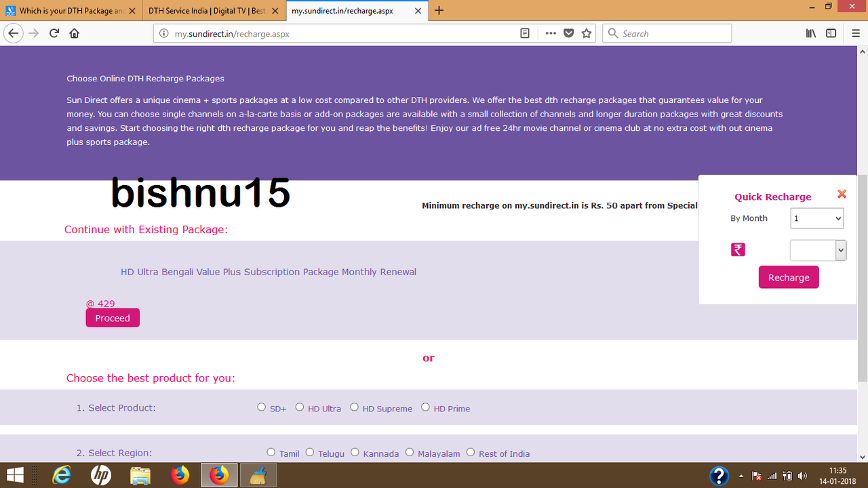The image size is (868, 488).
Task: Select the HD Ultra product option
Action: click(x=300, y=407)
